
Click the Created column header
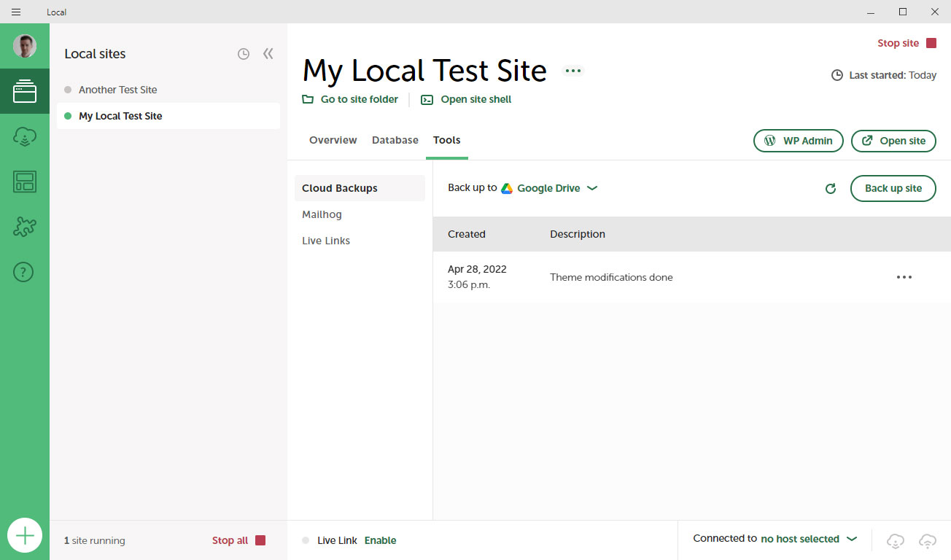click(x=467, y=234)
